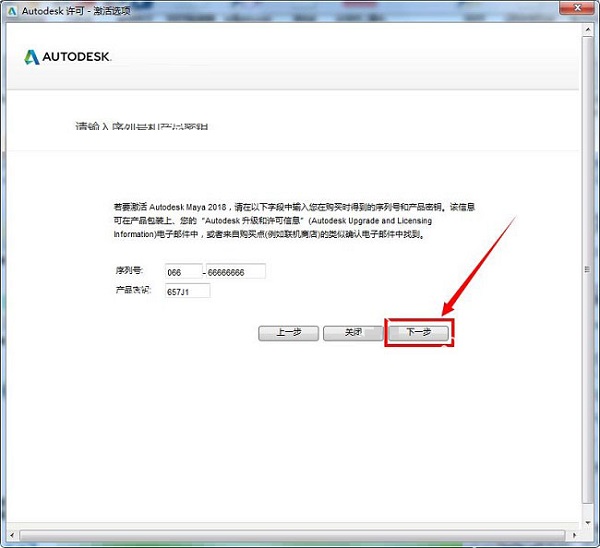600x548 pixels.
Task: Click the 下一步 (Next) button
Action: [x=418, y=333]
